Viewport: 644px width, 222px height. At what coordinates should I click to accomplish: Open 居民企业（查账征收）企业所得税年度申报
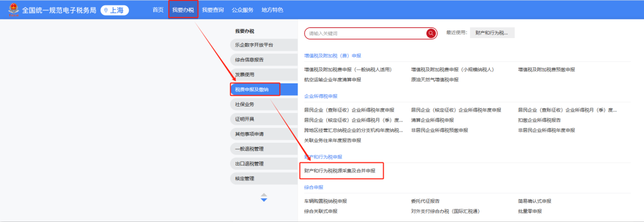(349, 110)
